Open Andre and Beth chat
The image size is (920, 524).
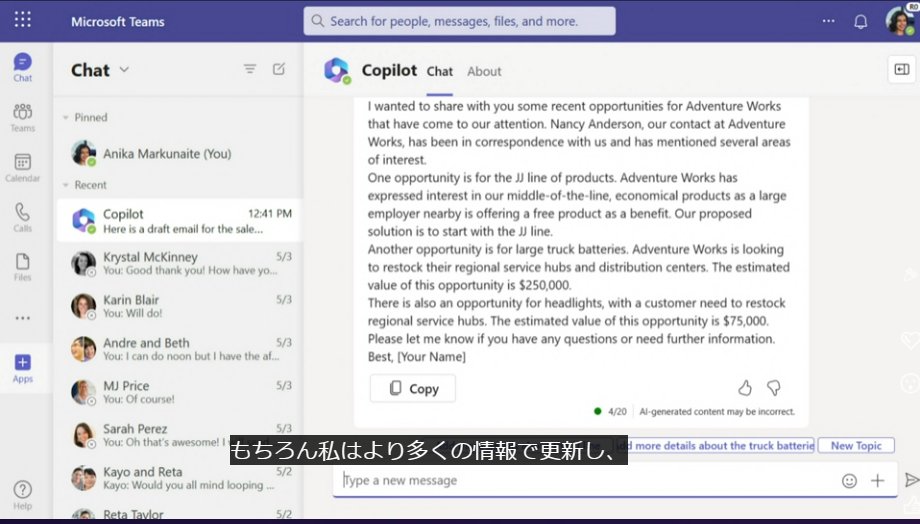coord(179,349)
